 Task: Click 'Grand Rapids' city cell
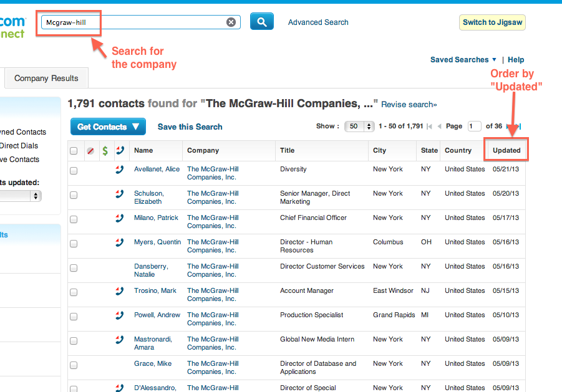(394, 315)
